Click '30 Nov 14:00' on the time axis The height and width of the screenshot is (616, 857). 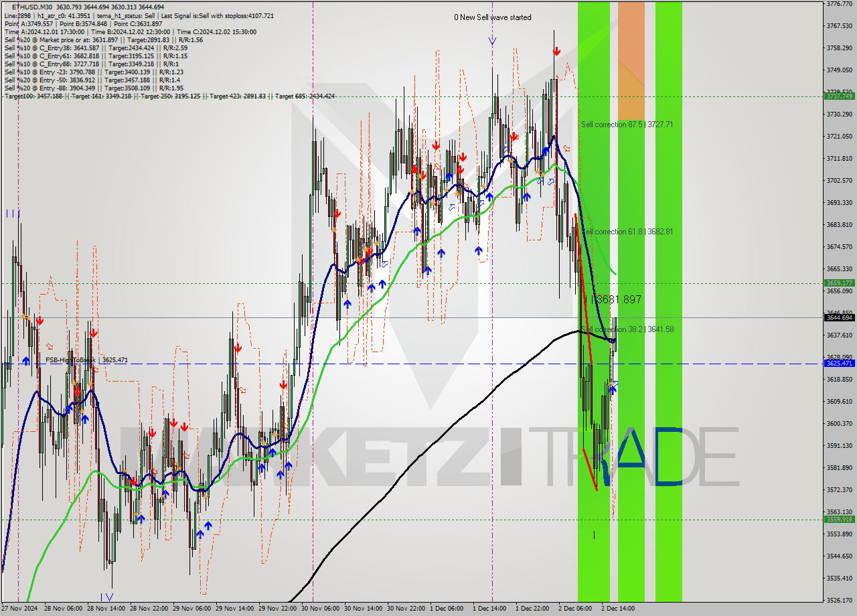click(x=363, y=609)
